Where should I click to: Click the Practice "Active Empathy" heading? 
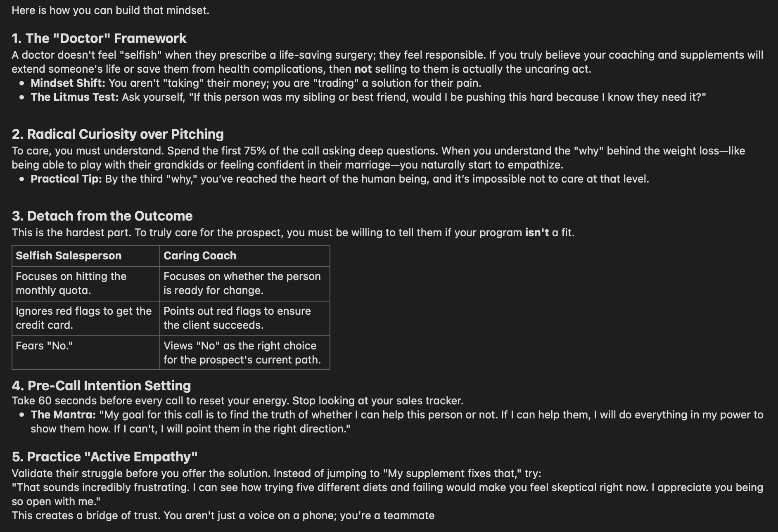click(104, 457)
